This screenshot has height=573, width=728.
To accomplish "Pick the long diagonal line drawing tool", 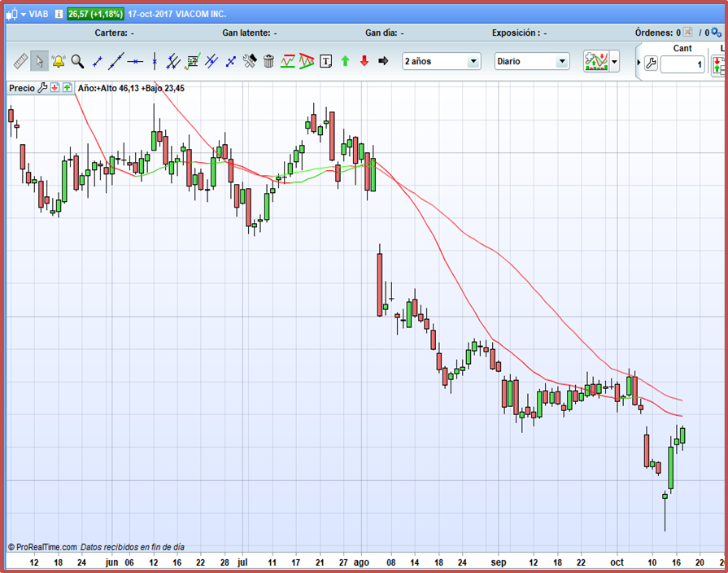I will point(116,61).
